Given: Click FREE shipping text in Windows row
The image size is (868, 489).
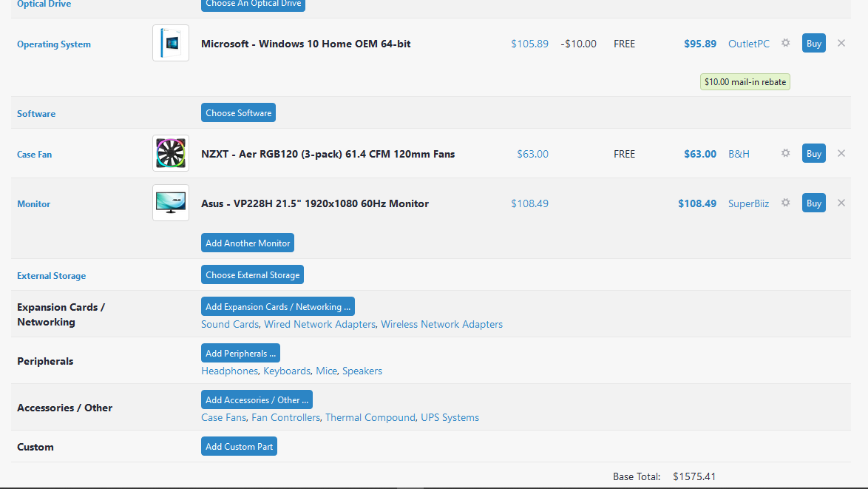Looking at the screenshot, I should click(x=625, y=44).
